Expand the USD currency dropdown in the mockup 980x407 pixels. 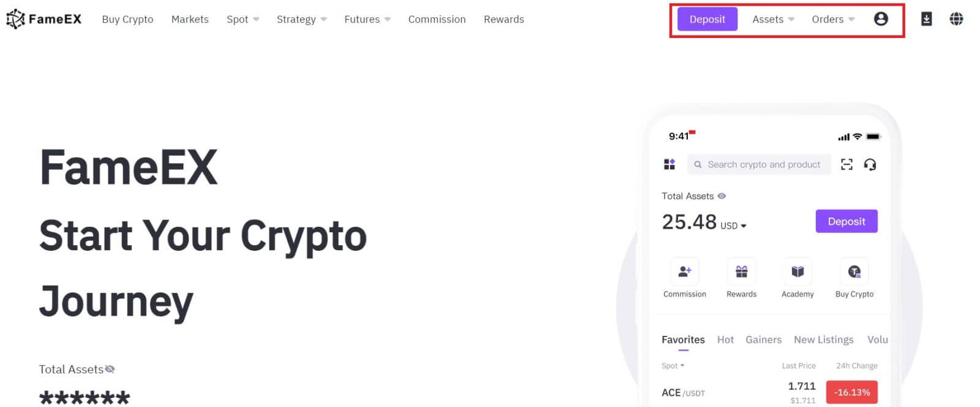pos(734,226)
